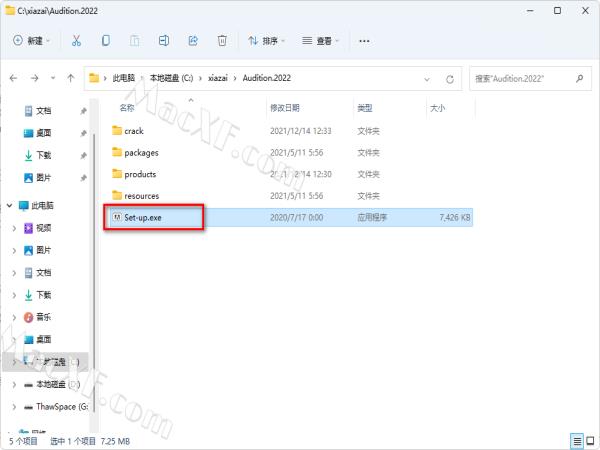Open the crack folder
This screenshot has width=600, height=450.
point(134,131)
